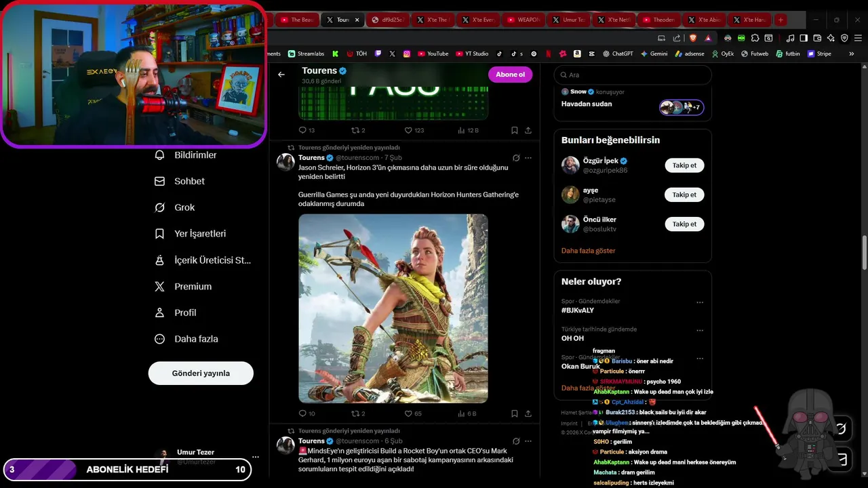Switch to The Beau YouTube browser tab

(297, 20)
